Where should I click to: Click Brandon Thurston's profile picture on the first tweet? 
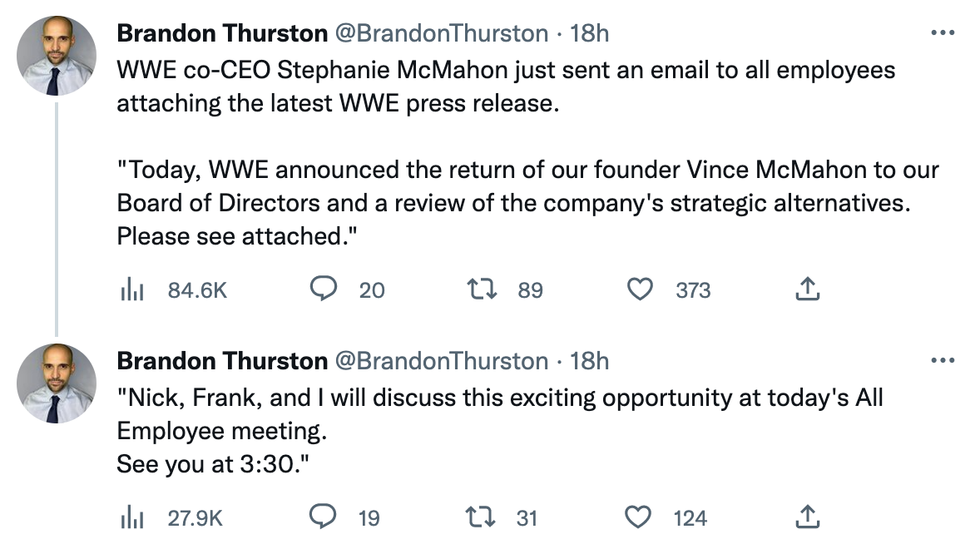click(57, 51)
